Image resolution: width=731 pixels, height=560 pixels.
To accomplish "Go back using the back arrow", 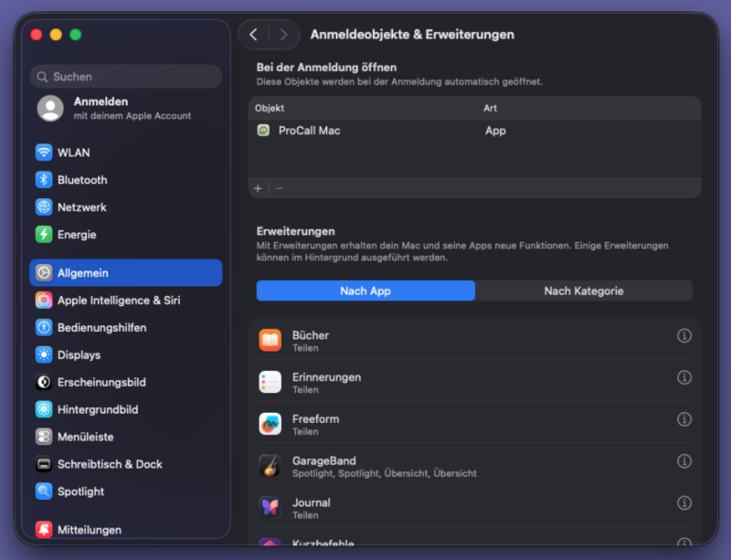I will tap(253, 35).
